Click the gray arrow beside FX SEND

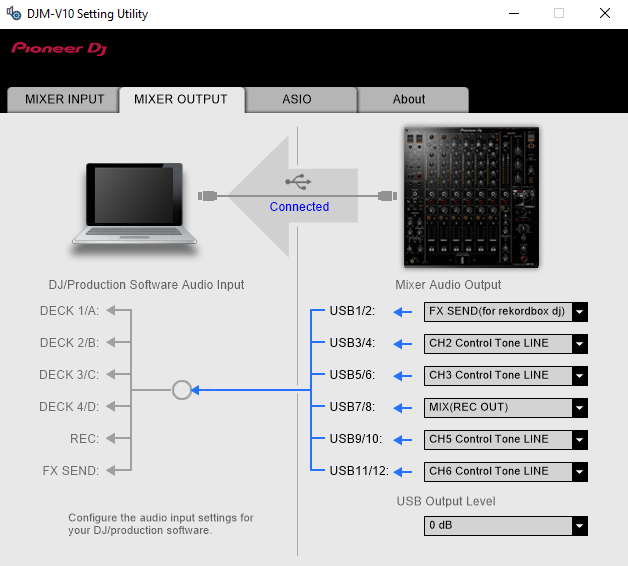coord(113,470)
